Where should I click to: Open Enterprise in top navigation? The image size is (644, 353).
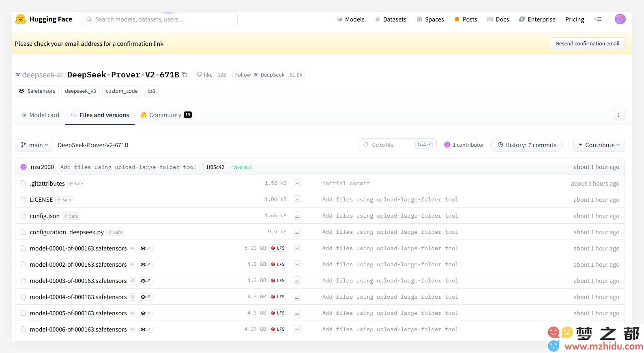coord(537,19)
